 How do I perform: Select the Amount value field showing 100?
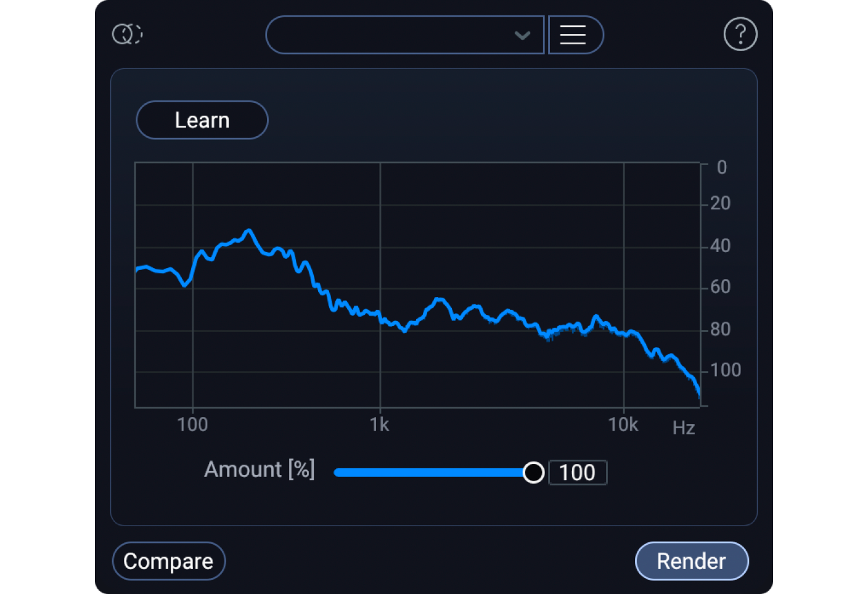577,473
